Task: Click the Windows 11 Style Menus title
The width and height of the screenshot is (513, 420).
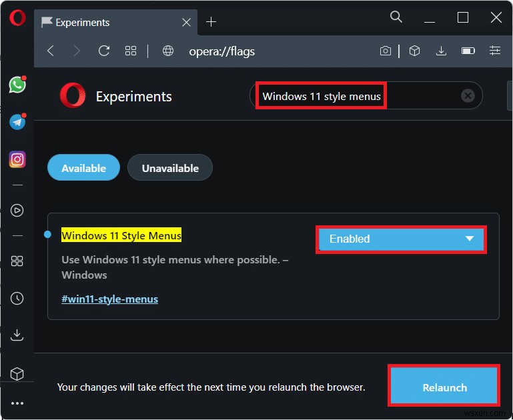Action: [121, 235]
